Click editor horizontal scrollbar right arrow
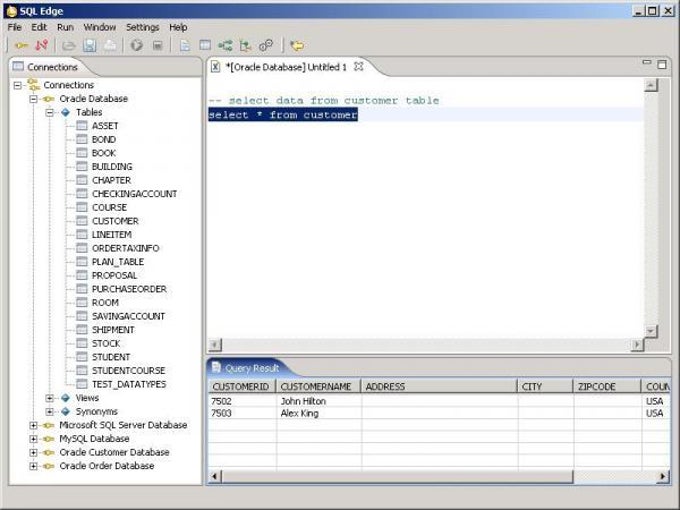This screenshot has height=510, width=680. [x=637, y=345]
